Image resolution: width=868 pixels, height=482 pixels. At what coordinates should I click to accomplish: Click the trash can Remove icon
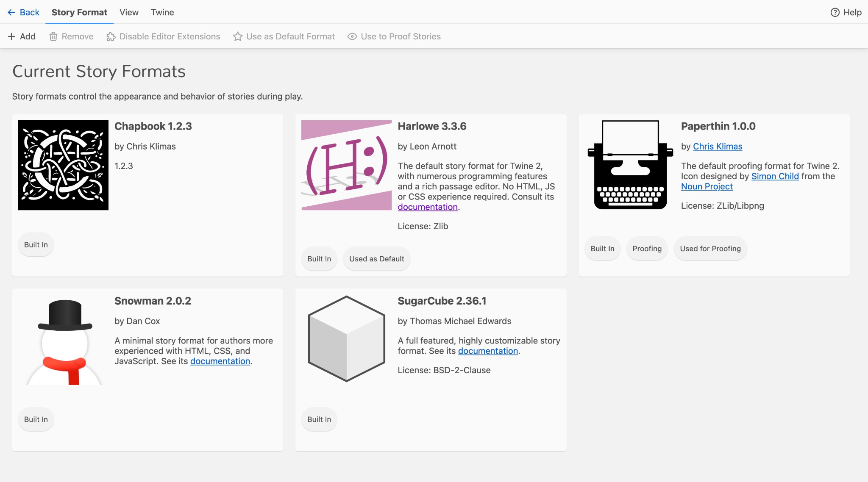[x=53, y=36]
